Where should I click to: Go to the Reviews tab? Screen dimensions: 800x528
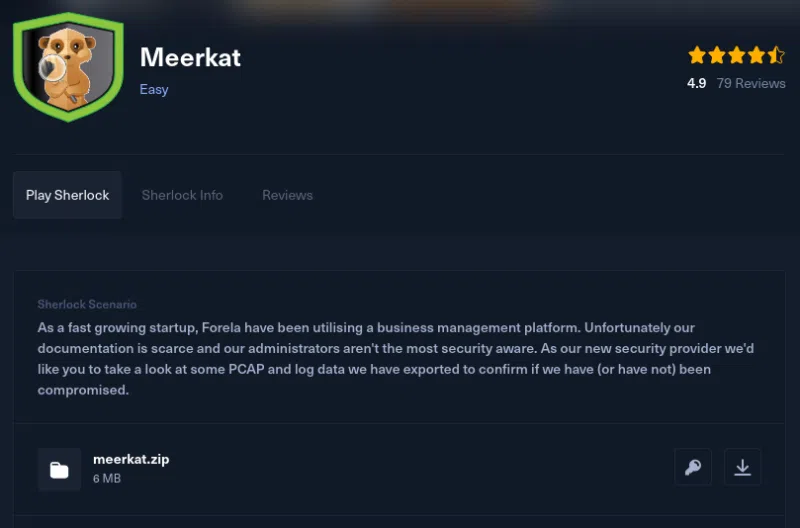click(287, 195)
